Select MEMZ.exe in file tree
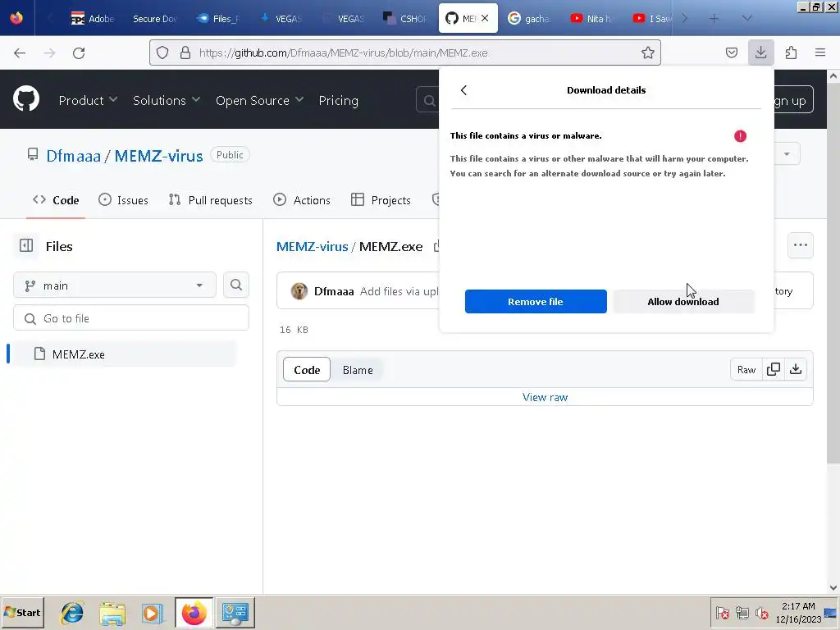The image size is (840, 630). tap(125, 354)
